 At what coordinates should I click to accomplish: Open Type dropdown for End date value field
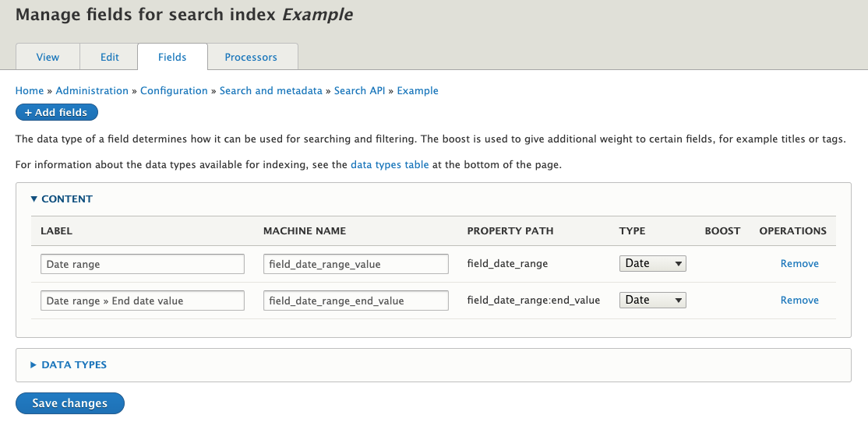pyautogui.click(x=653, y=300)
